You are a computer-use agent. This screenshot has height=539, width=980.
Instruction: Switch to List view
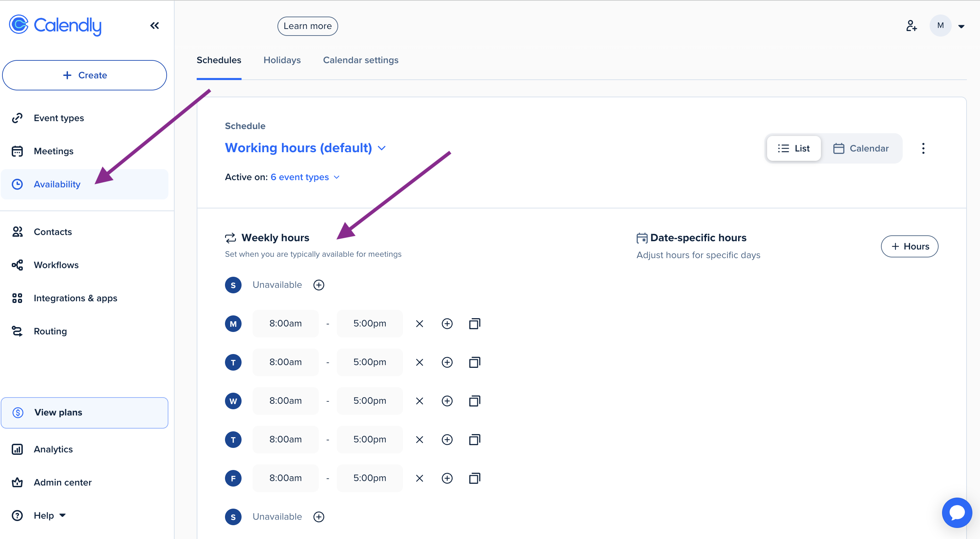click(794, 148)
